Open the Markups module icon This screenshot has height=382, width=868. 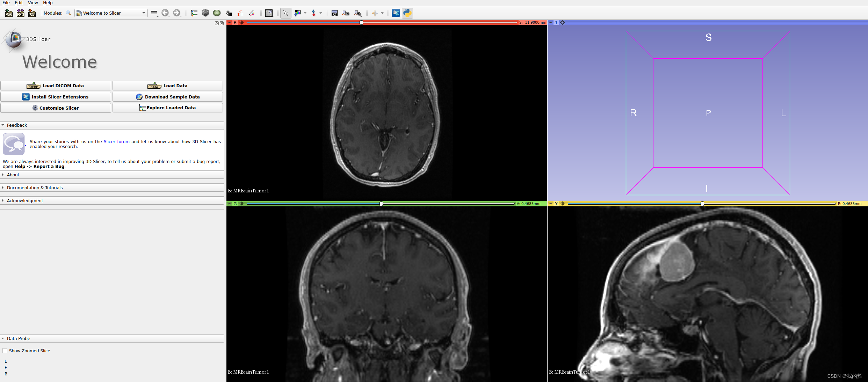(x=240, y=13)
